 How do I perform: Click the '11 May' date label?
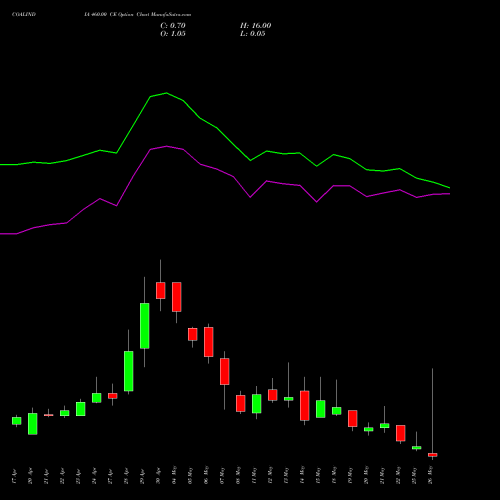click(254, 475)
